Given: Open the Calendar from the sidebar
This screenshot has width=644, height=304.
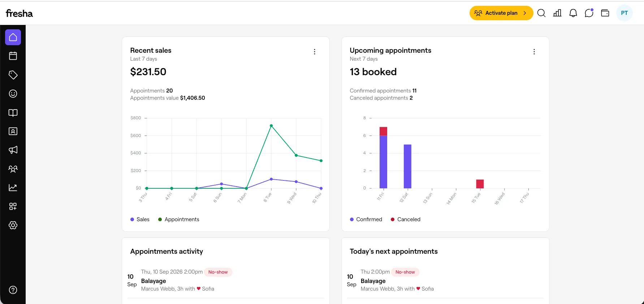Looking at the screenshot, I should tap(13, 56).
